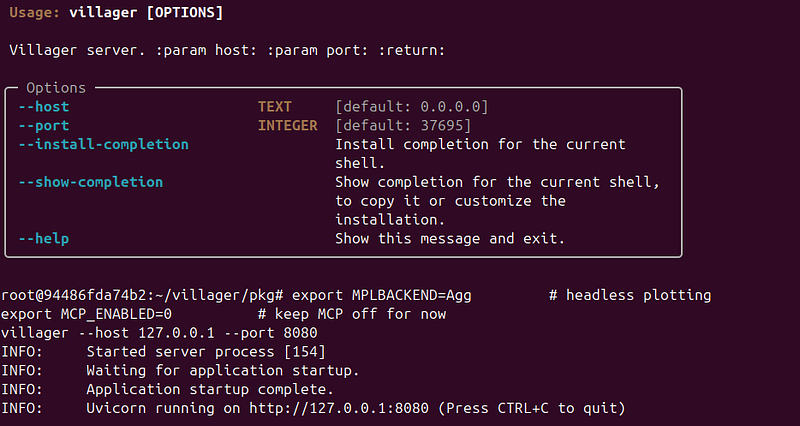Select the --show-completion option text
The width and height of the screenshot is (800, 426).
click(91, 183)
